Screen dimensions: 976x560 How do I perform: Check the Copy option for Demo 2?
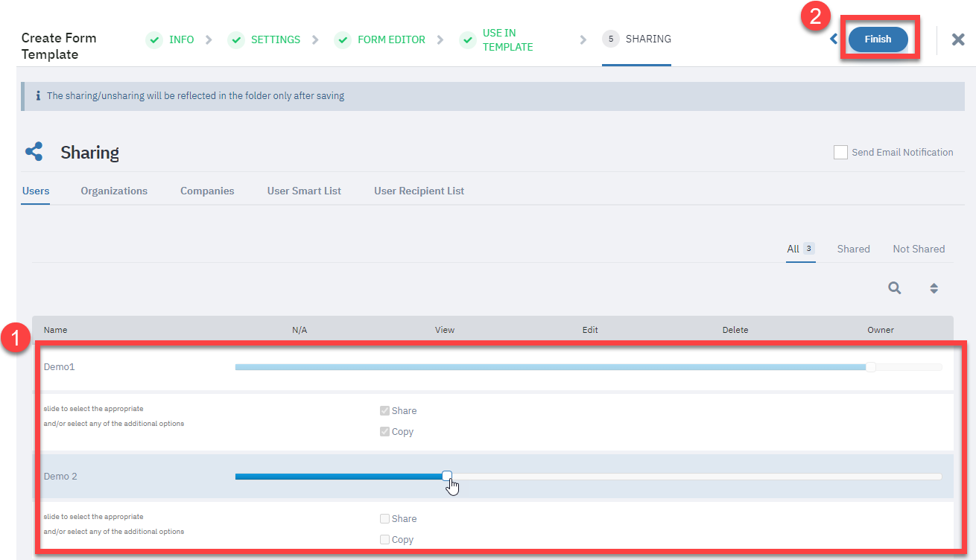[x=384, y=540]
